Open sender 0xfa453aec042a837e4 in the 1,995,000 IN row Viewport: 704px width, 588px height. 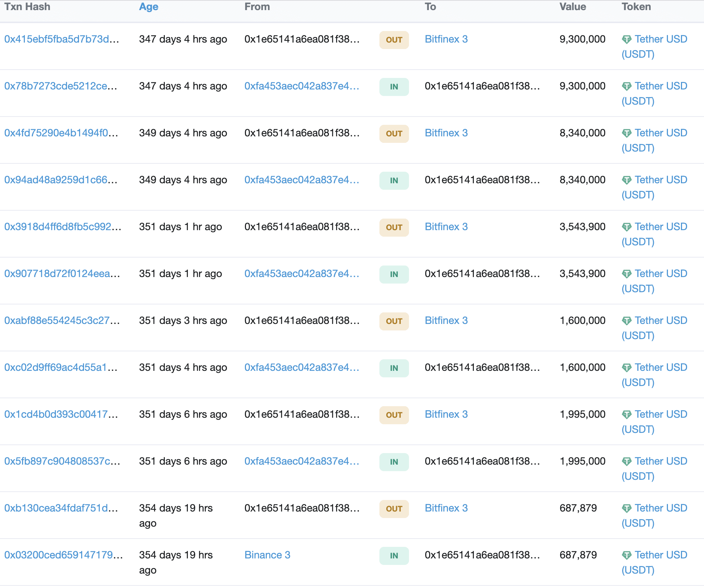pyautogui.click(x=302, y=461)
